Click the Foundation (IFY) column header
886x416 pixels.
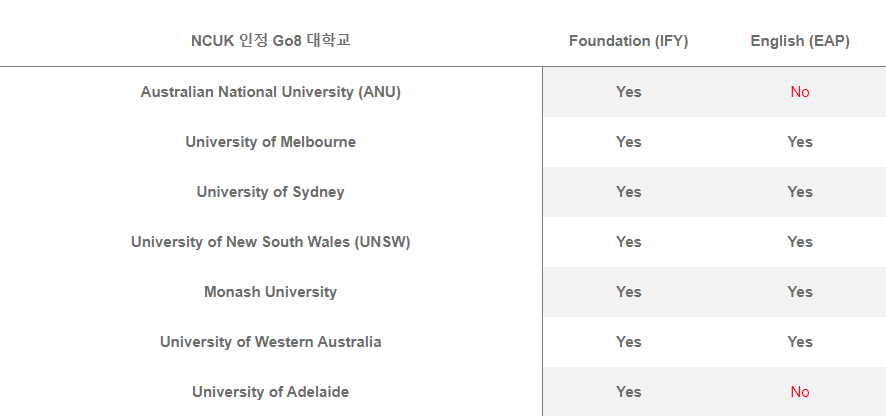pos(628,41)
